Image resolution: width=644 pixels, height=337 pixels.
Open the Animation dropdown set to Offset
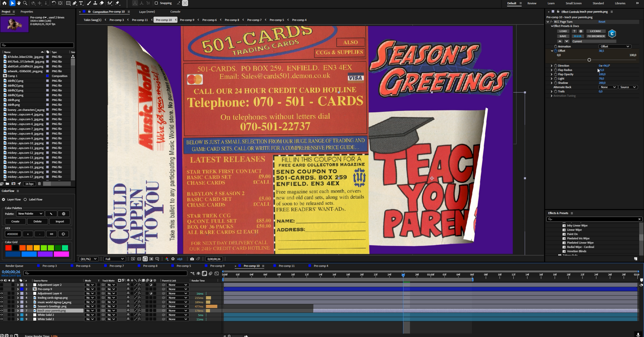(x=615, y=46)
